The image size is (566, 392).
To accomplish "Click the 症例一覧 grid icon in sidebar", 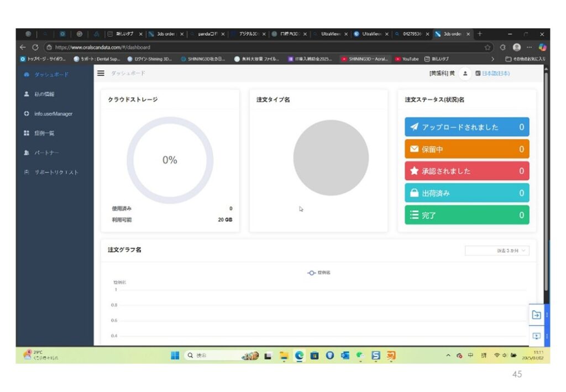I will point(27,133).
